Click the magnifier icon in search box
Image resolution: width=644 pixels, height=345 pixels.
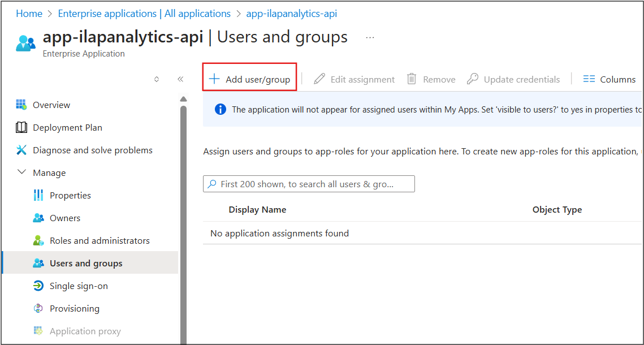tap(212, 184)
